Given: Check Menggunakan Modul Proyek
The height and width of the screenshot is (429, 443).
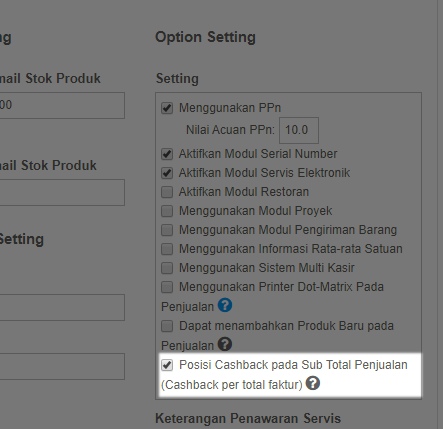Looking at the screenshot, I should click(x=167, y=211).
